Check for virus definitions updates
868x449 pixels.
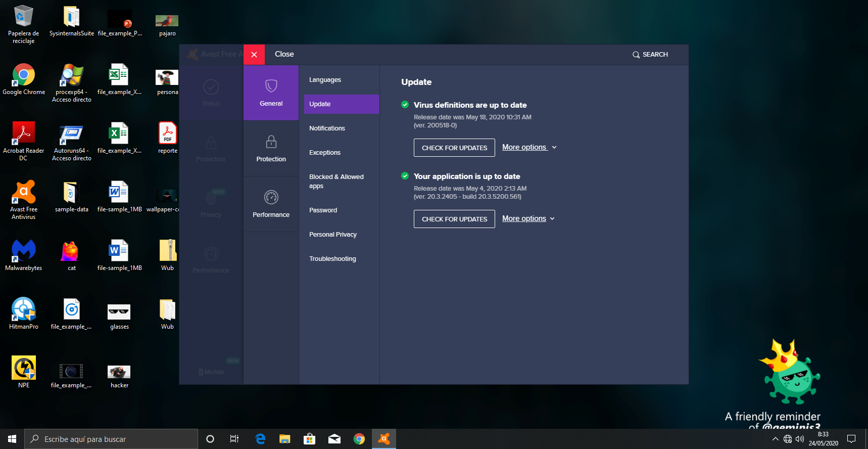[454, 148]
